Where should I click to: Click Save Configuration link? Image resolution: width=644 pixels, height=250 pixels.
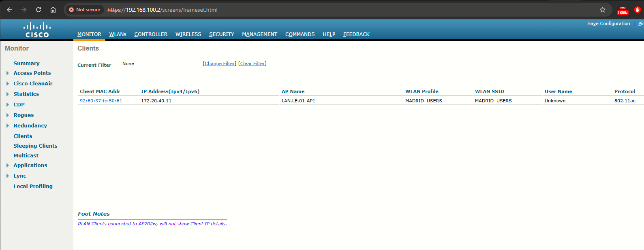coord(609,23)
